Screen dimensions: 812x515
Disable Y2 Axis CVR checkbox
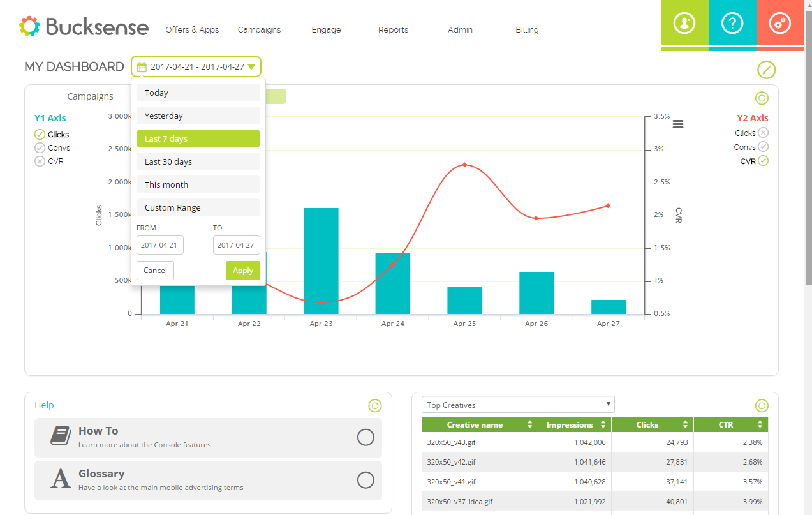pyautogui.click(x=764, y=161)
